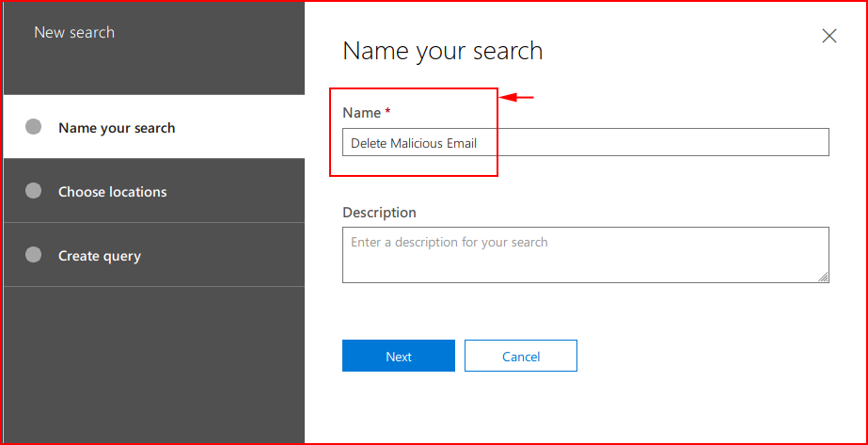Click the circle beside Name your search step

(x=33, y=127)
